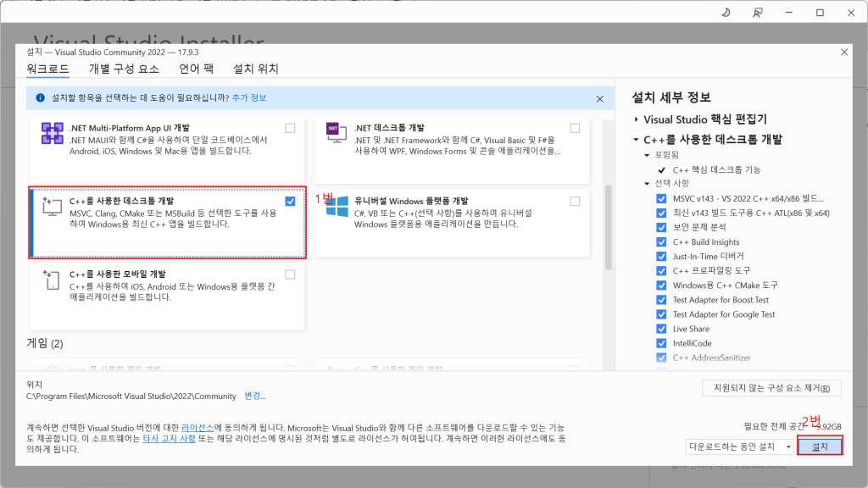Click the 설치 button
The height and width of the screenshot is (488, 868).
tap(820, 446)
